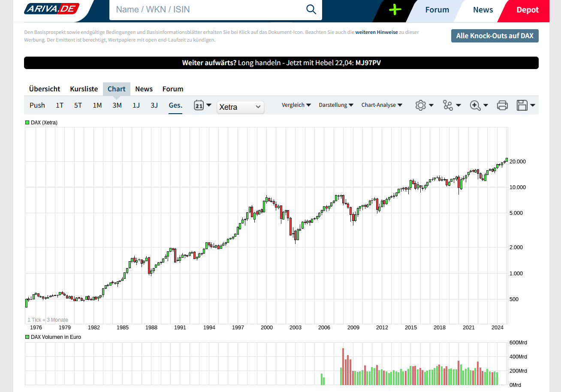
Task: Print the chart with the printer icon
Action: coord(502,105)
